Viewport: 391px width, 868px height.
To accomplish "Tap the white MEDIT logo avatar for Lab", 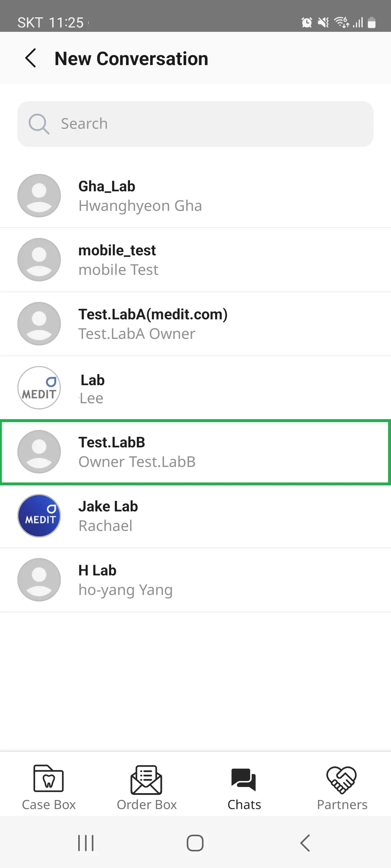I will click(39, 388).
